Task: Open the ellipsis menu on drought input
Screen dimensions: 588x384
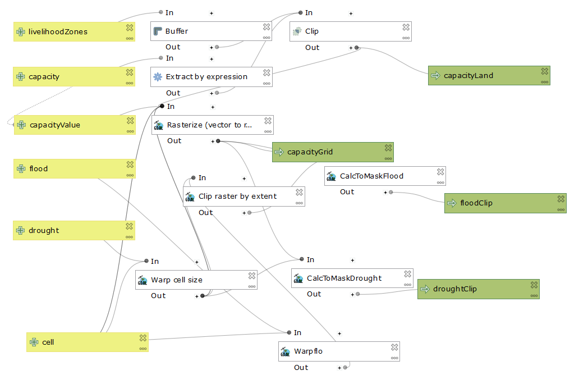Action: pos(130,236)
